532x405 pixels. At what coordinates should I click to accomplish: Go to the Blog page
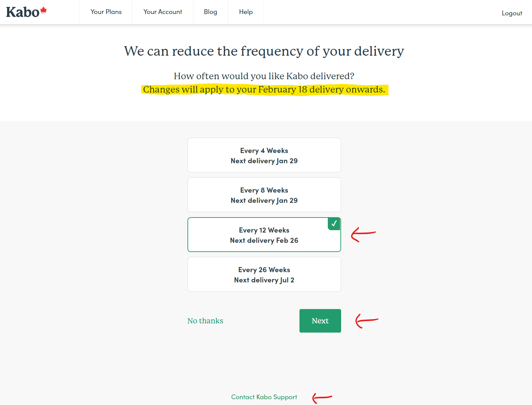[x=211, y=12]
